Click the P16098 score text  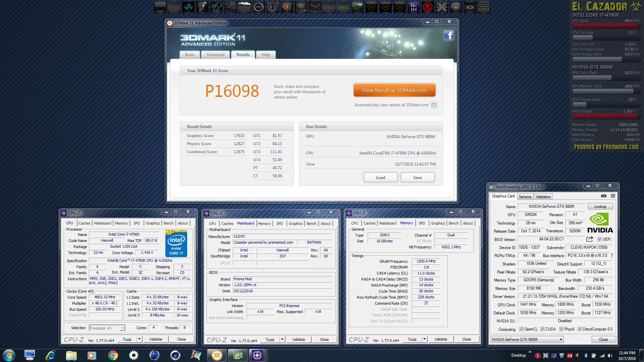232,91
